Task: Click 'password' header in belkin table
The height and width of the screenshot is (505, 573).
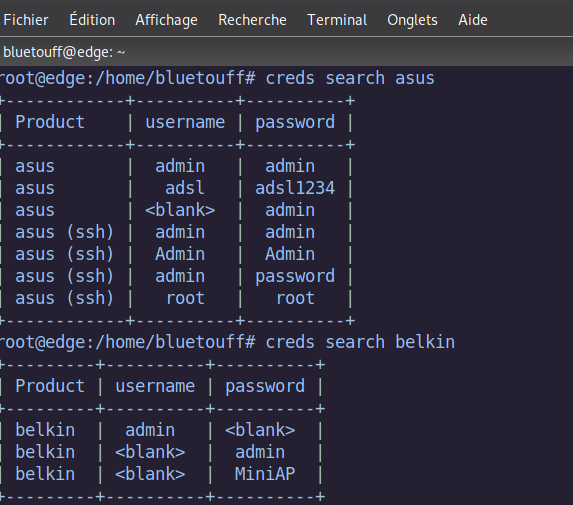Action: (265, 386)
